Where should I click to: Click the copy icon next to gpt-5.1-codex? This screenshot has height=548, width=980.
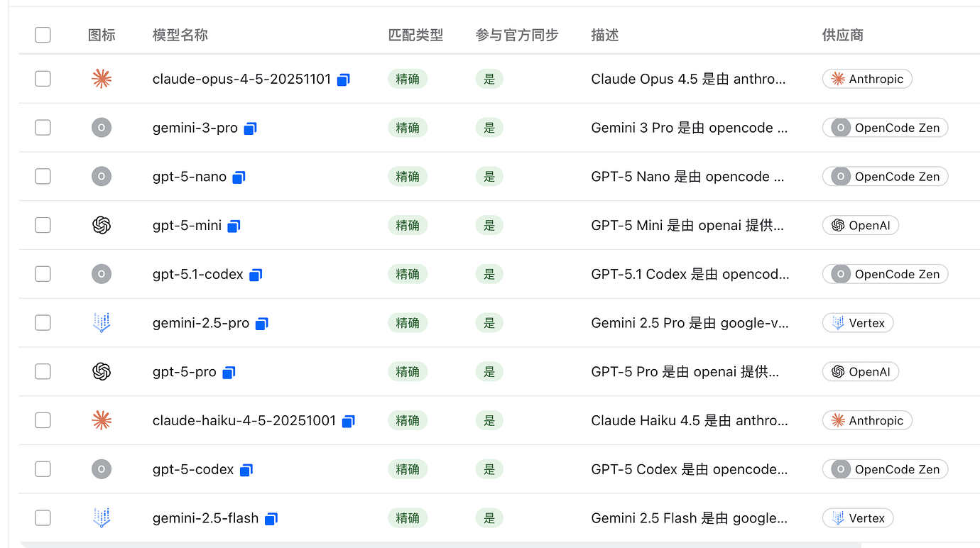(256, 275)
